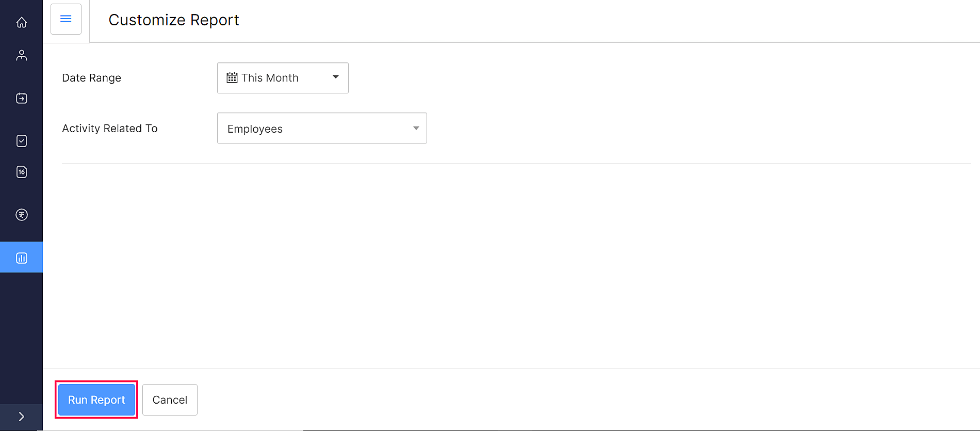This screenshot has width=980, height=431.
Task: Open the calendar 16 sidebar icon
Action: [x=22, y=172]
